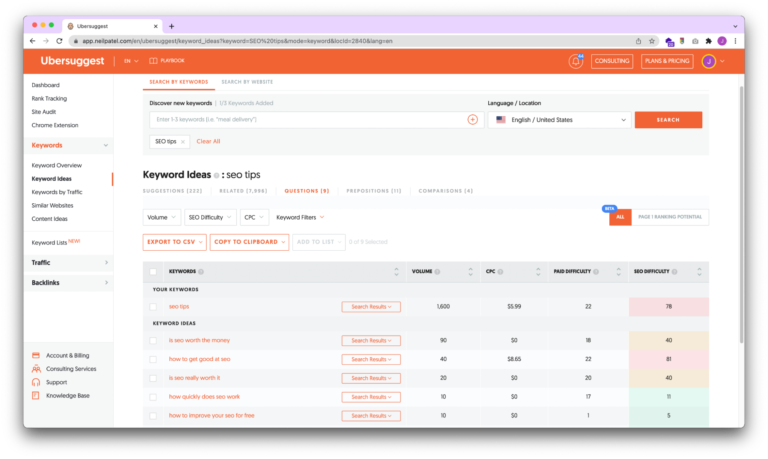Bookmark page with the star icon
This screenshot has height=459, width=768.
[x=652, y=41]
